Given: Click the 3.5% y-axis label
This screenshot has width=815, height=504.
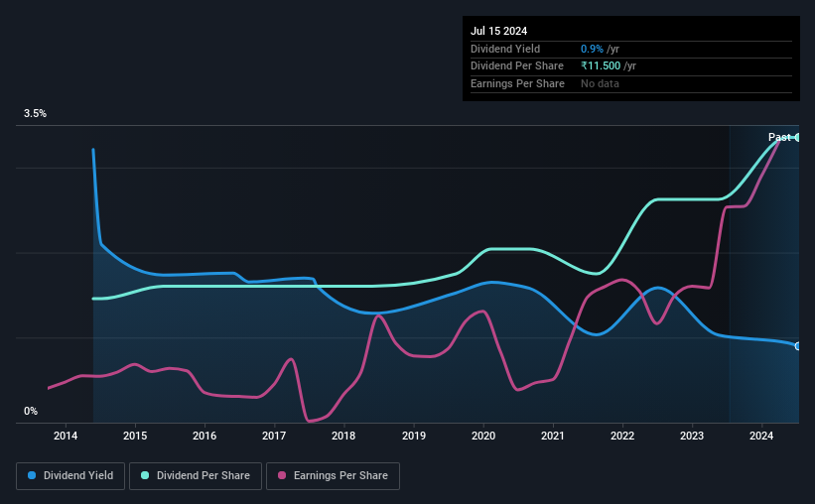Looking at the screenshot, I should click(35, 113).
